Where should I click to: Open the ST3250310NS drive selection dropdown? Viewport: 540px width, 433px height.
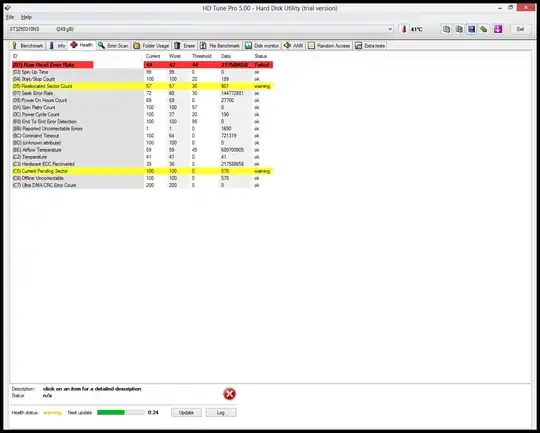(x=200, y=29)
